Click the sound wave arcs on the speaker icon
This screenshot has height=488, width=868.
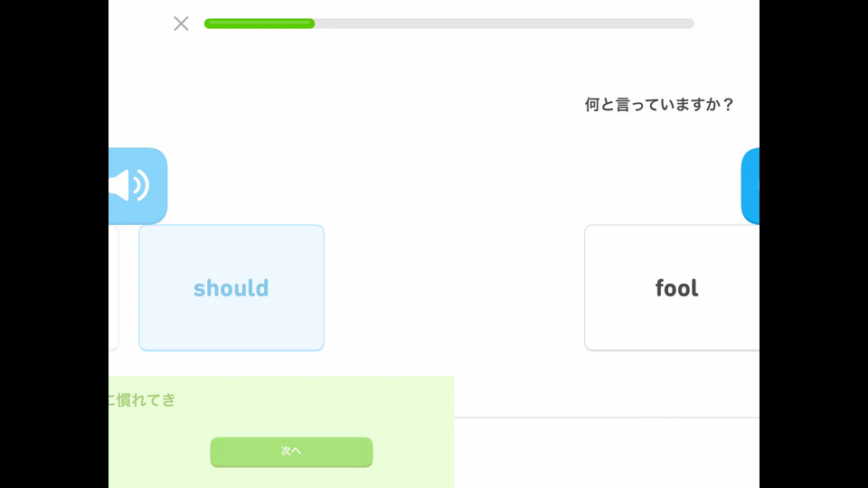click(140, 185)
